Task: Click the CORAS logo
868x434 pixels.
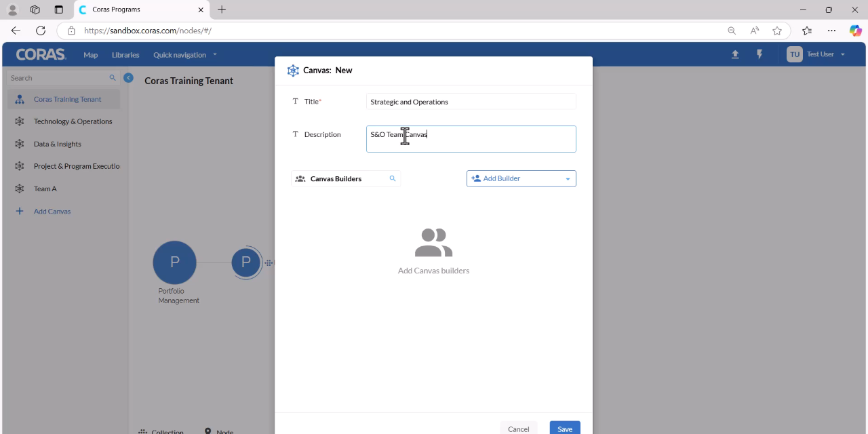Action: pos(41,54)
